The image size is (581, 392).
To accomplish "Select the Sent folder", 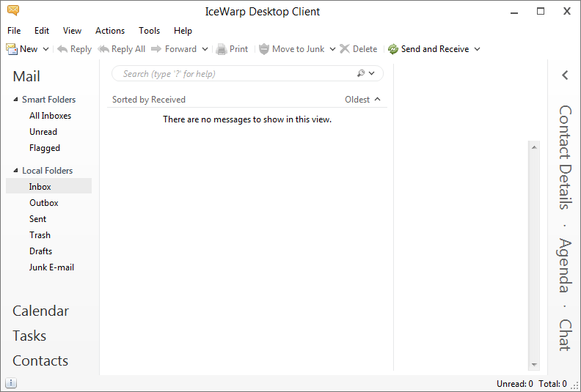I will pyautogui.click(x=37, y=219).
